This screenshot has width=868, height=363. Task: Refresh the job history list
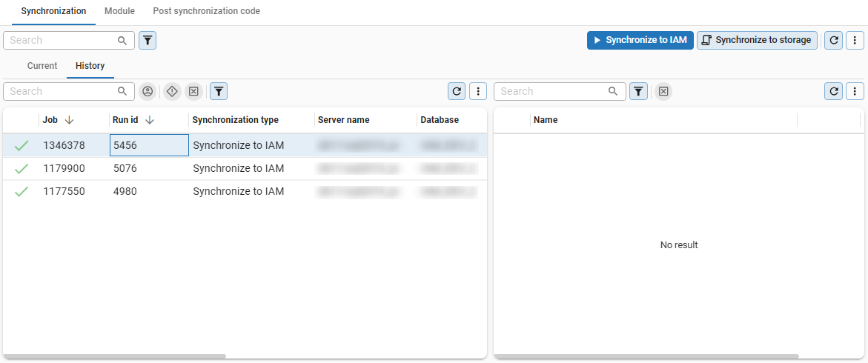[x=457, y=91]
